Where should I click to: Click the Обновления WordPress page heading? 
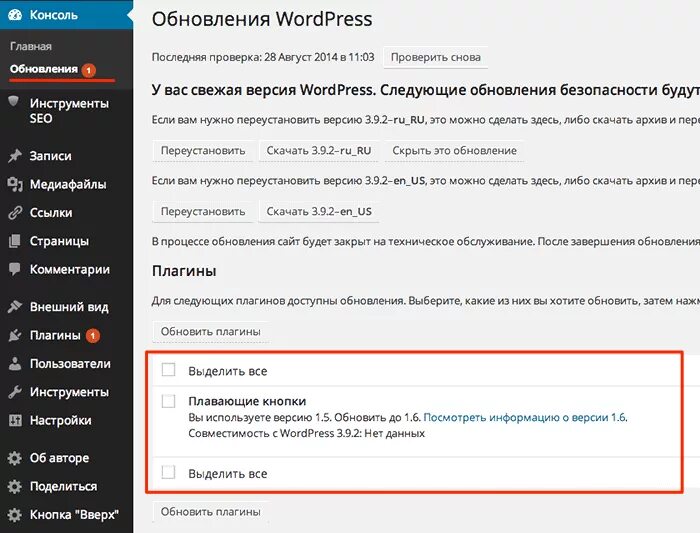(262, 19)
